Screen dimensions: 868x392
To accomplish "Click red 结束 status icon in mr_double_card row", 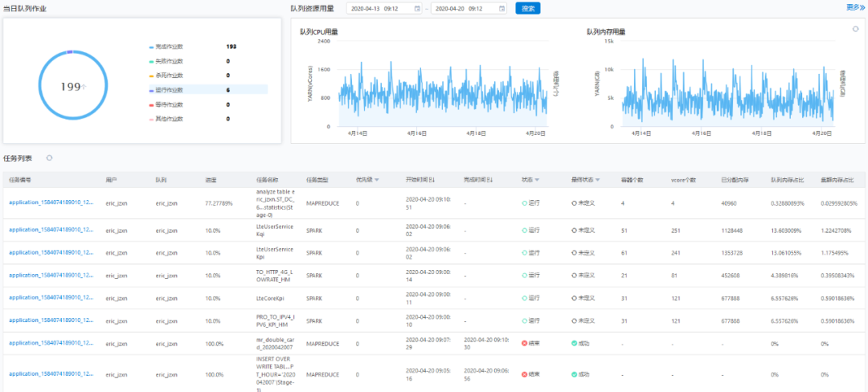I will [x=524, y=343].
